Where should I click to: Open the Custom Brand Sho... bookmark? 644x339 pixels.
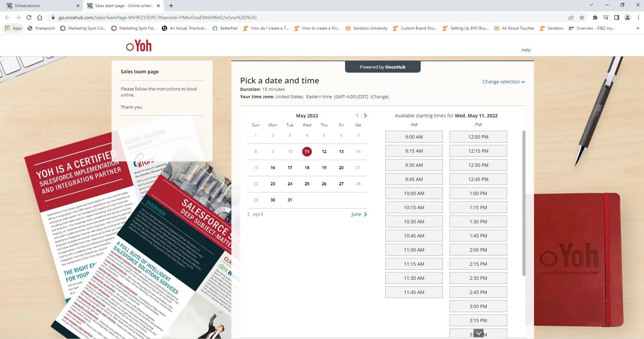(415, 28)
